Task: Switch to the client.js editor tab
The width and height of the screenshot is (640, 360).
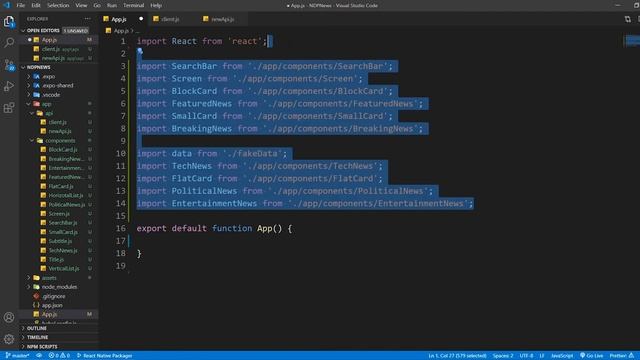Action: [x=170, y=19]
